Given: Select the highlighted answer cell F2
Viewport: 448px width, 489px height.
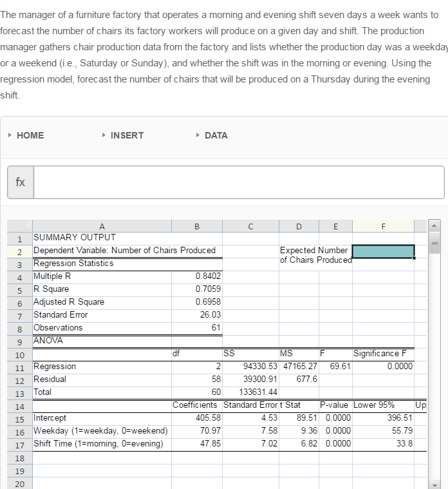Looking at the screenshot, I should [x=383, y=251].
